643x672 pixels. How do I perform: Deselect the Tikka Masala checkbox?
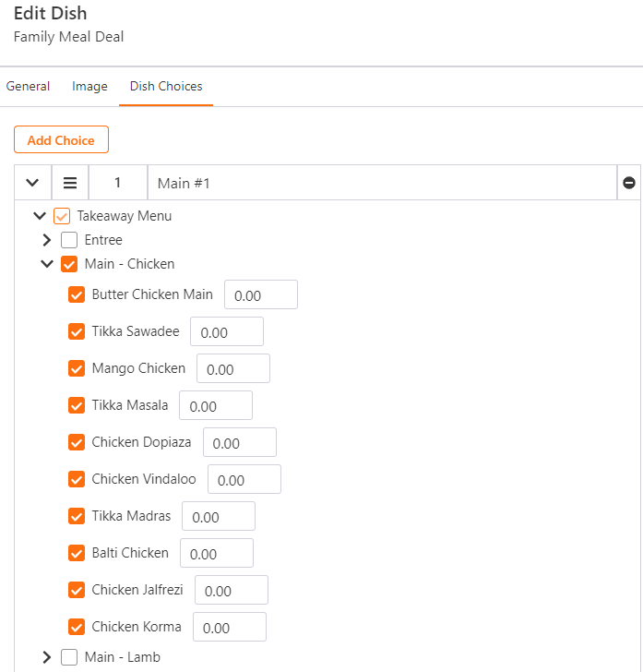77,405
